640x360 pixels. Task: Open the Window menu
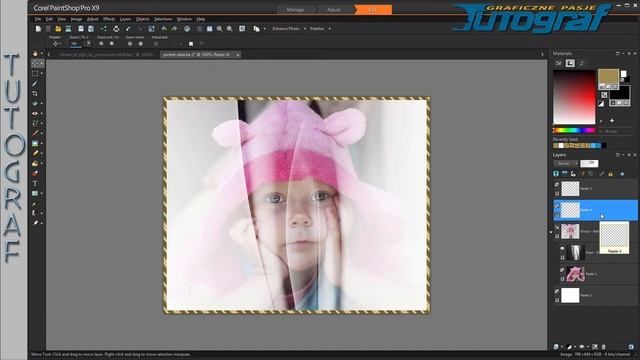coord(184,19)
